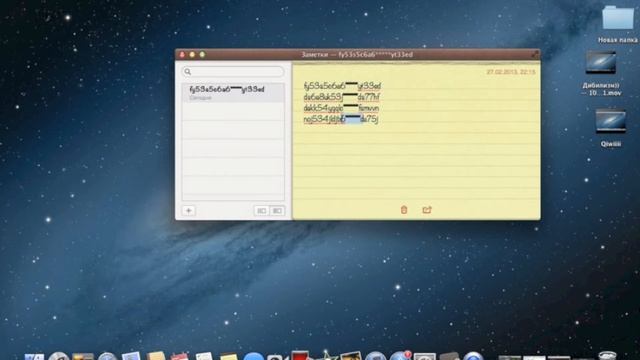
Task: Click the magnifier icon in the Notes search box
Action: (x=188, y=72)
